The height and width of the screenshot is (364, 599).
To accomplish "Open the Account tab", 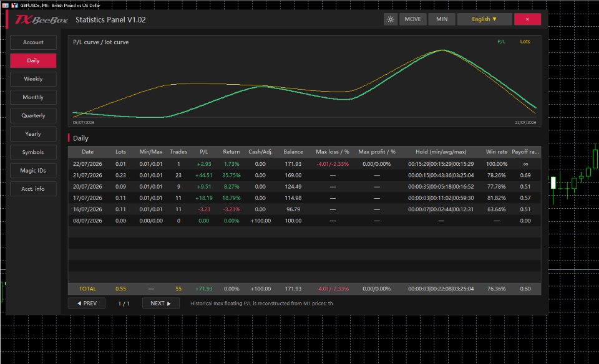I will pos(33,42).
